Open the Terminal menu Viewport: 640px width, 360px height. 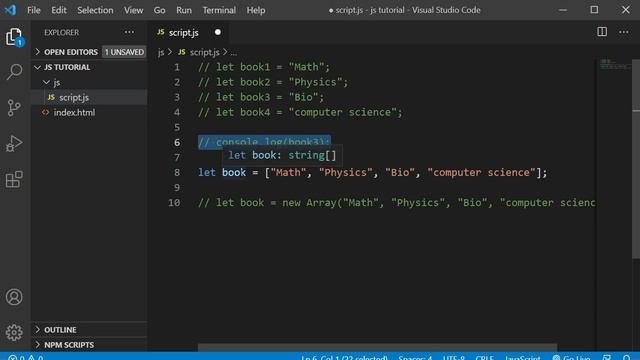(219, 10)
